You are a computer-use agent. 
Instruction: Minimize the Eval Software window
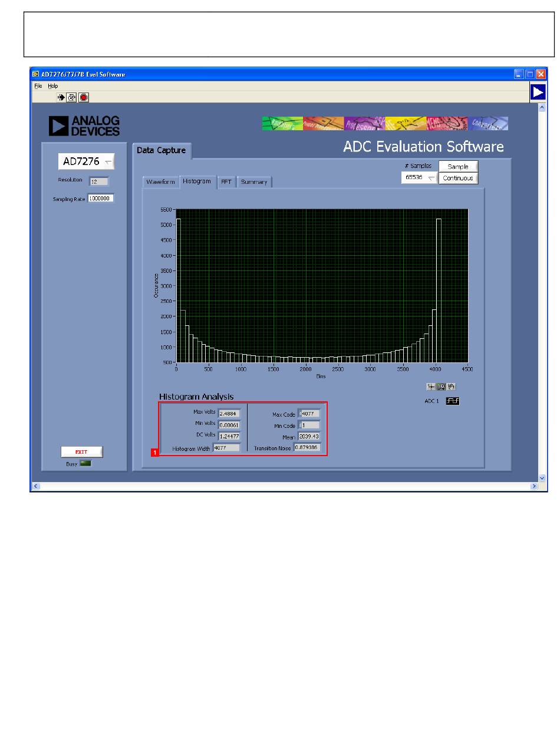519,74
